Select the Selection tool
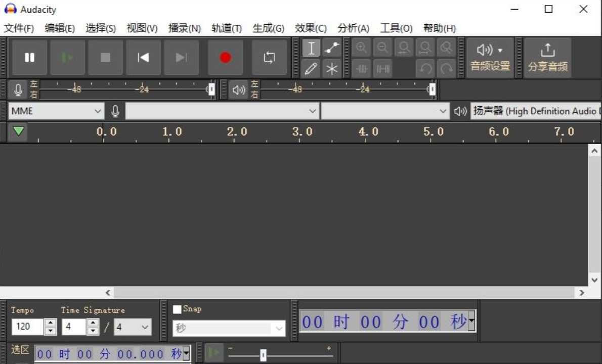Screen dimensions: 602x364 click(x=311, y=48)
